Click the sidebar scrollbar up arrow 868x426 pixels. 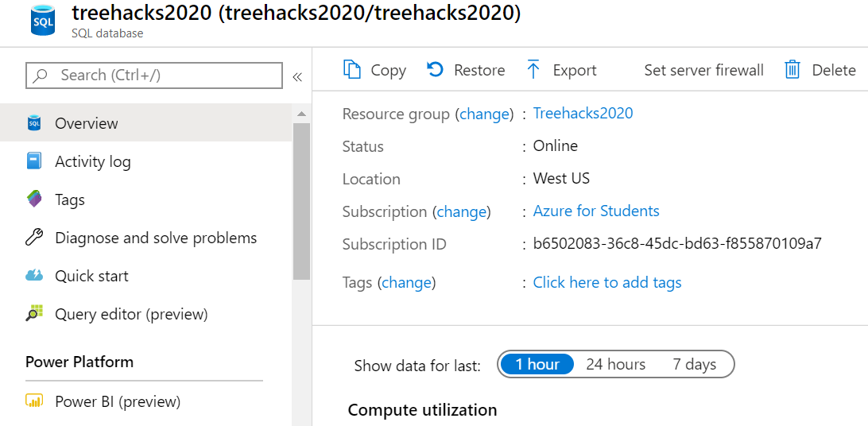coord(301,114)
